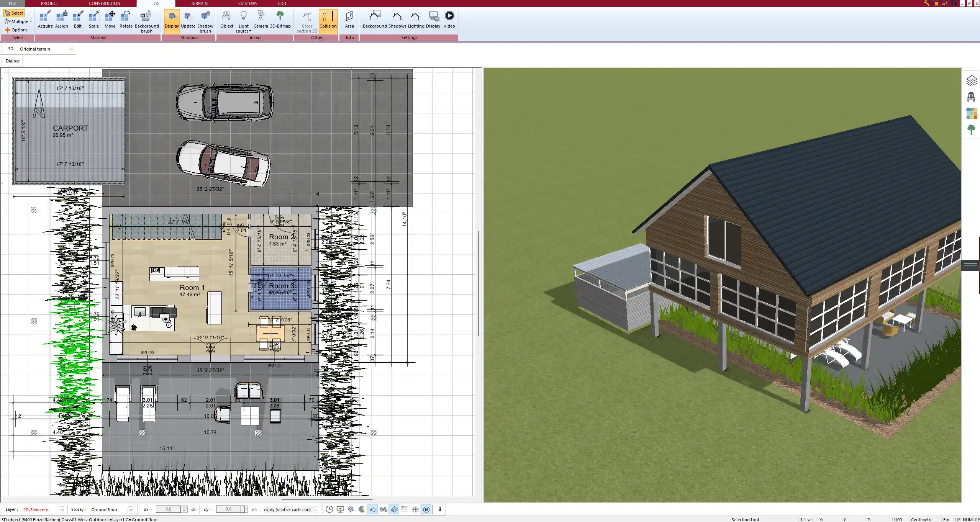Screen dimensions: 980x522
Task: Toggle the north arrow indicator
Action: [x=426, y=509]
